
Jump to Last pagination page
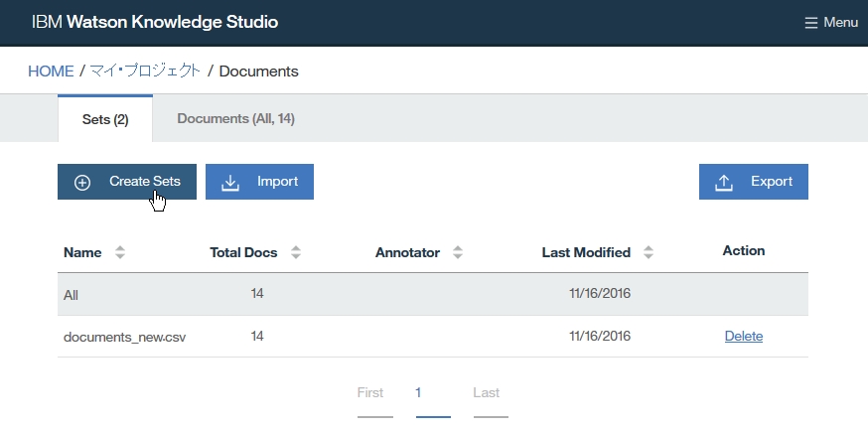[487, 393]
